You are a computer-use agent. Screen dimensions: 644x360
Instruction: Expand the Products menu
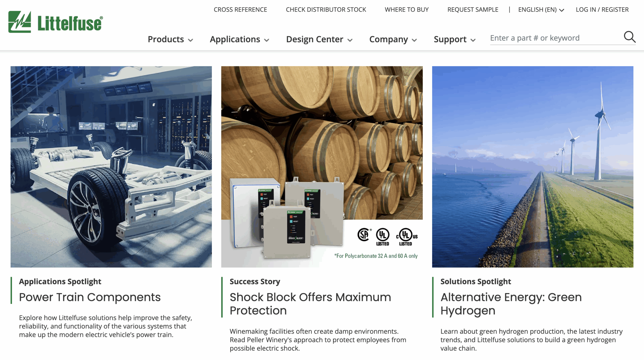click(170, 39)
